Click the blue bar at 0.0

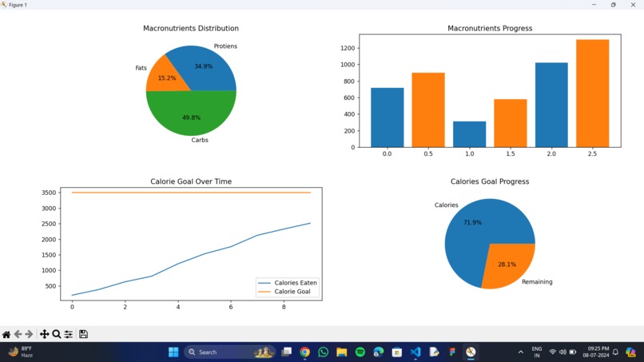coord(387,117)
